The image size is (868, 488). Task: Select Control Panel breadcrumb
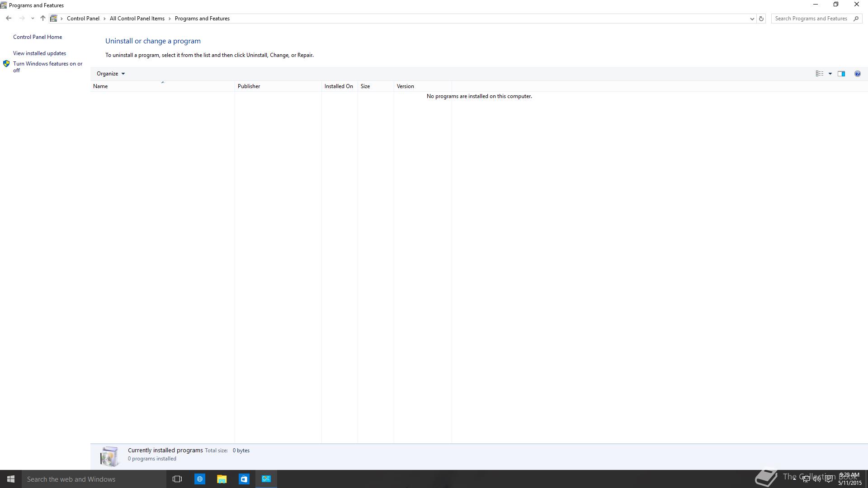point(83,19)
